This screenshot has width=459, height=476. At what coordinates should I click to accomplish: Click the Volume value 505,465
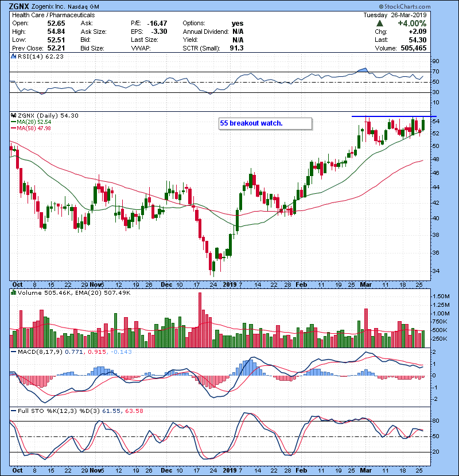(414, 48)
